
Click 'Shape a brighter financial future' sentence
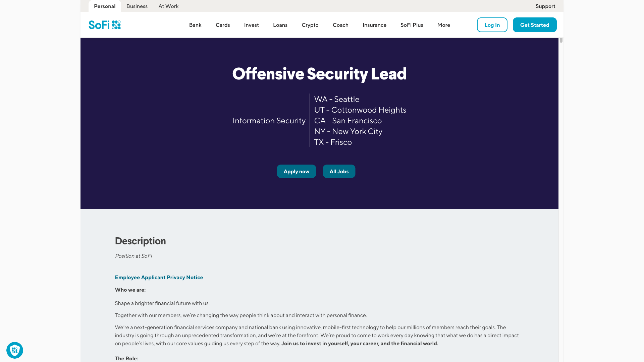[x=162, y=303]
